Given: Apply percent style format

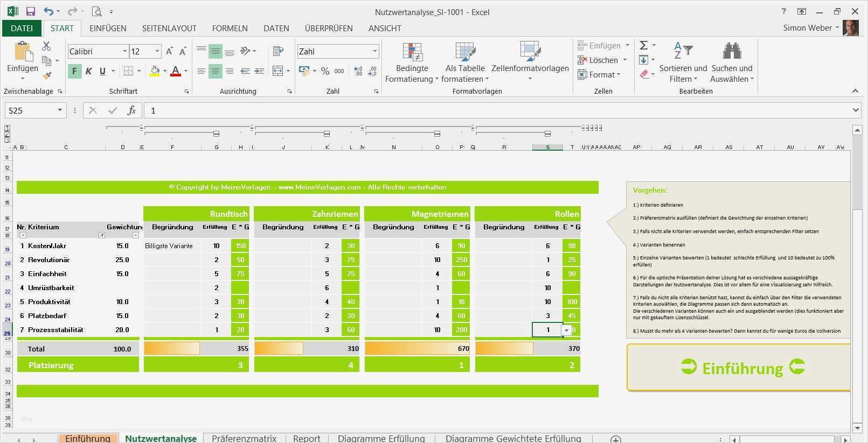Looking at the screenshot, I should pyautogui.click(x=325, y=71).
